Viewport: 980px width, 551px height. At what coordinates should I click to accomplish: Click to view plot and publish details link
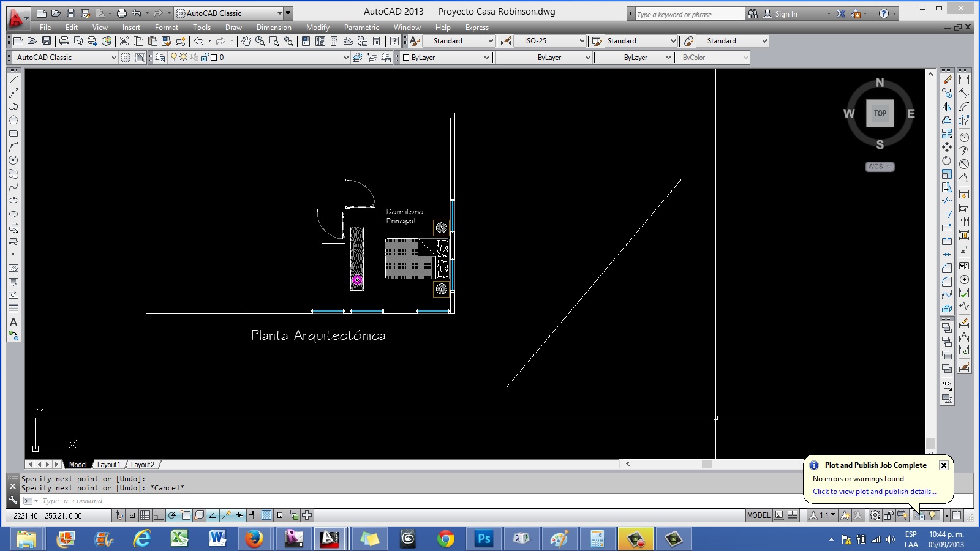[874, 492]
